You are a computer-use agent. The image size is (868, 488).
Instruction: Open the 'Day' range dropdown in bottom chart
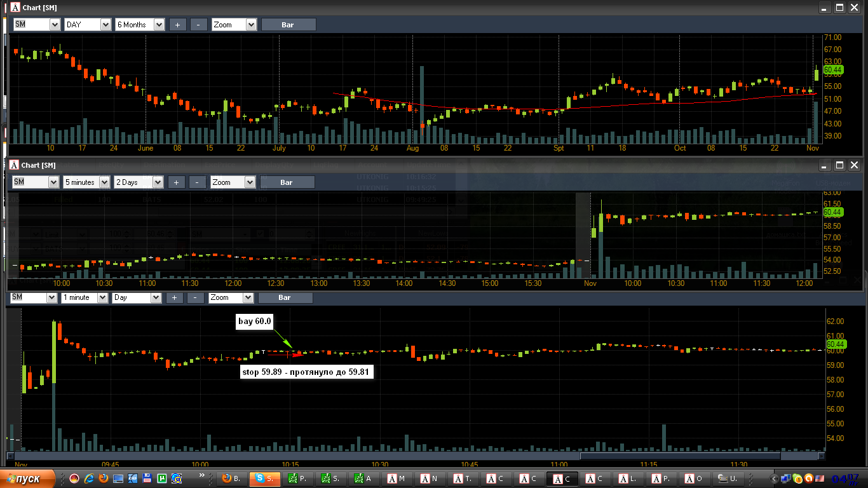[x=156, y=297]
